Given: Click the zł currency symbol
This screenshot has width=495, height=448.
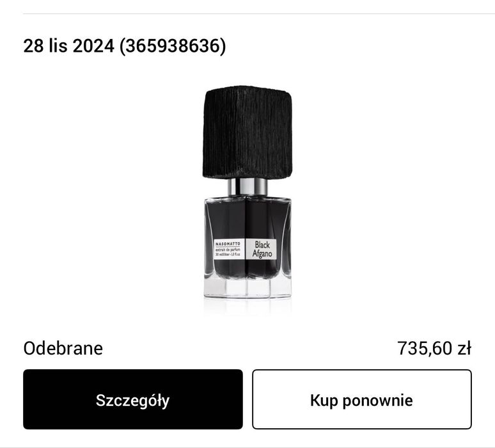Looking at the screenshot, I should pos(464,348).
